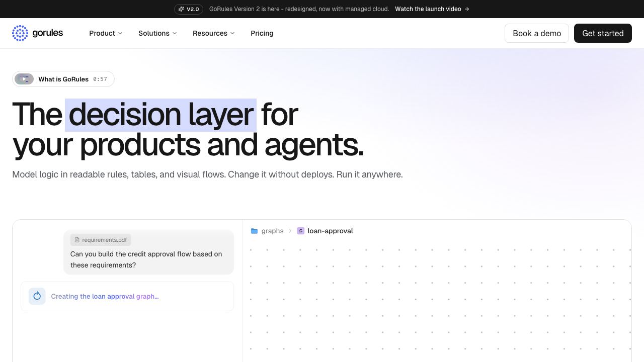Go to the Pricing page

262,33
